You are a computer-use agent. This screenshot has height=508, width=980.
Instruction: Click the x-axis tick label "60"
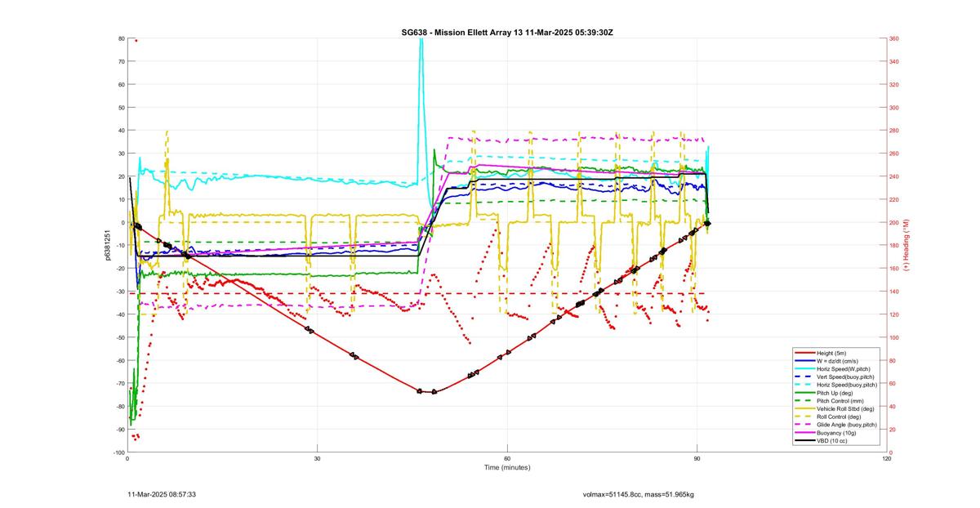pos(507,459)
